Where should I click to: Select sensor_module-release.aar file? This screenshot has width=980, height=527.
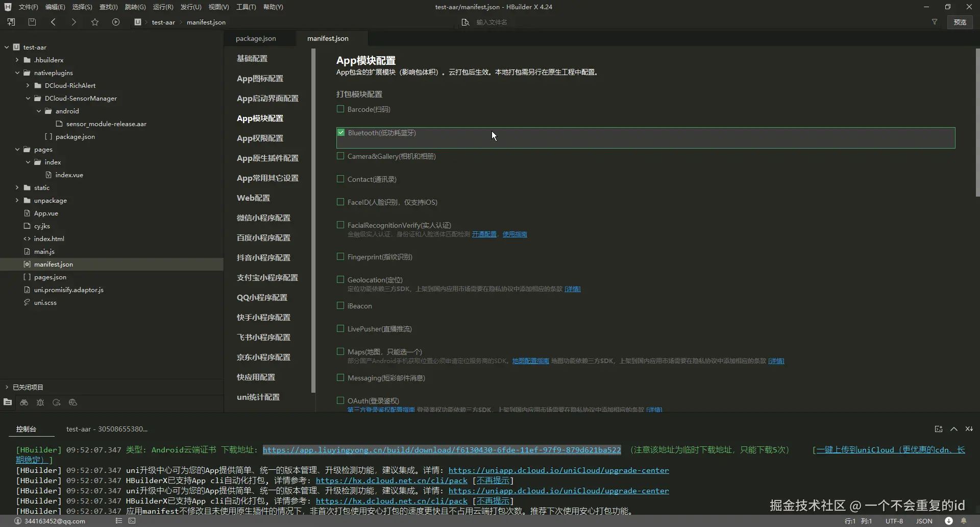[x=106, y=124]
